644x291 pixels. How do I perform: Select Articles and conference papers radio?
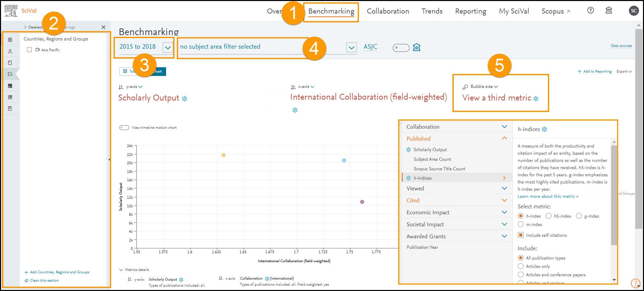521,275
